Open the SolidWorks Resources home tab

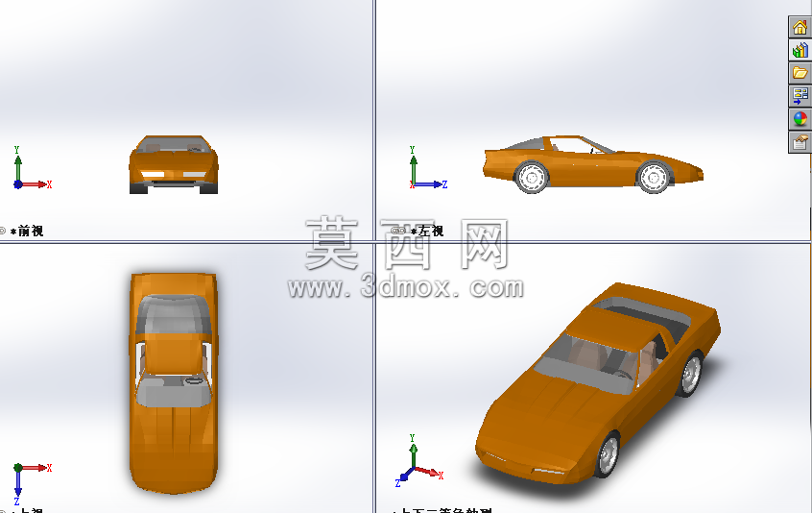pos(800,27)
